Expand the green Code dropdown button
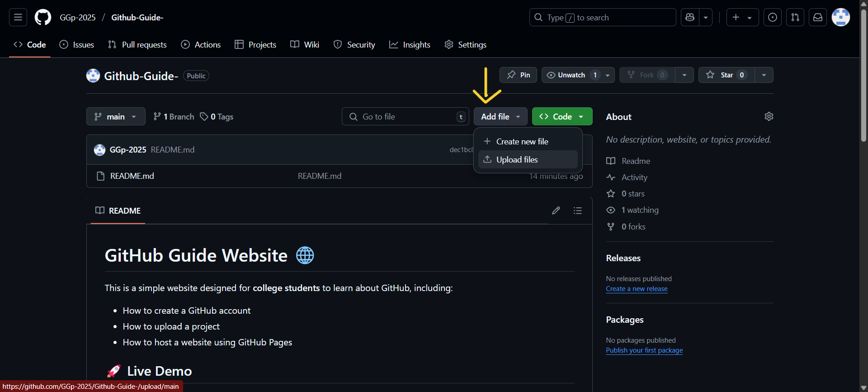868x392 pixels. [562, 116]
